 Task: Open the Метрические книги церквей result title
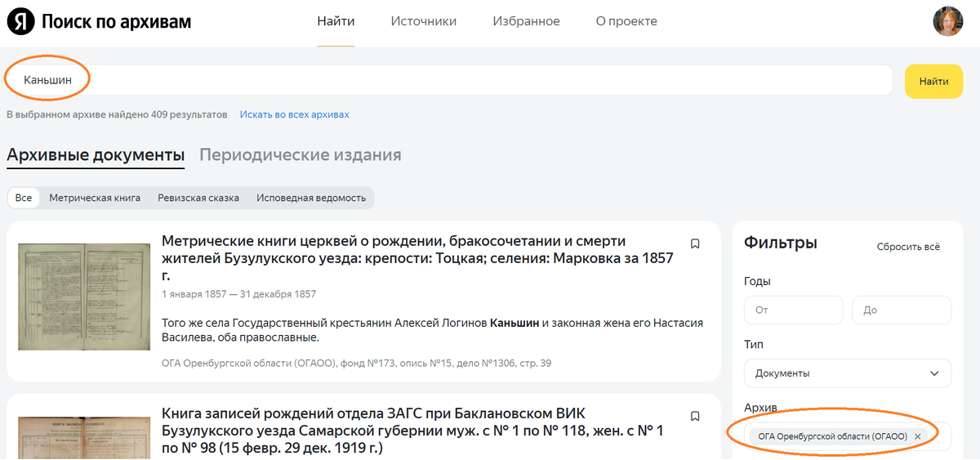417,258
